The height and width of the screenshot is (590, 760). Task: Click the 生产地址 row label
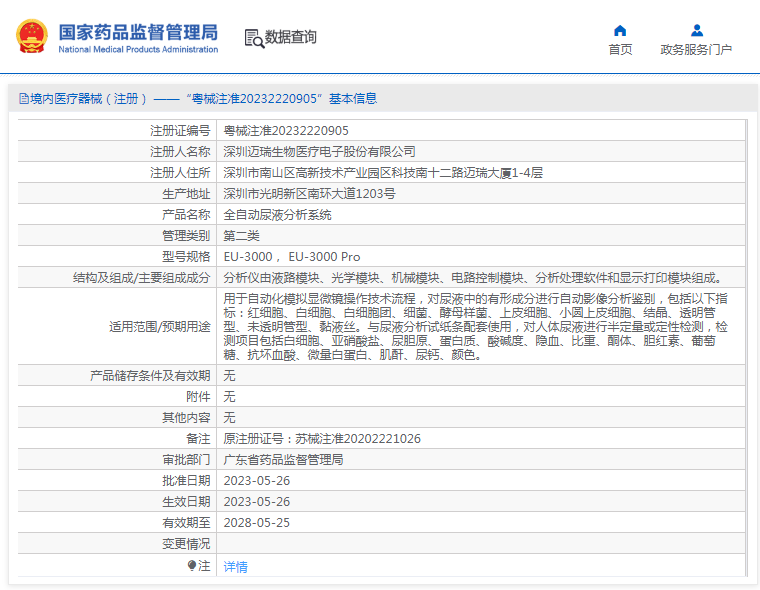click(186, 194)
